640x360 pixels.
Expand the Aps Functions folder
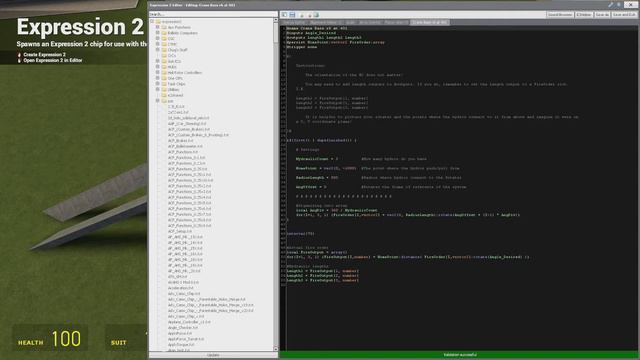click(x=158, y=27)
